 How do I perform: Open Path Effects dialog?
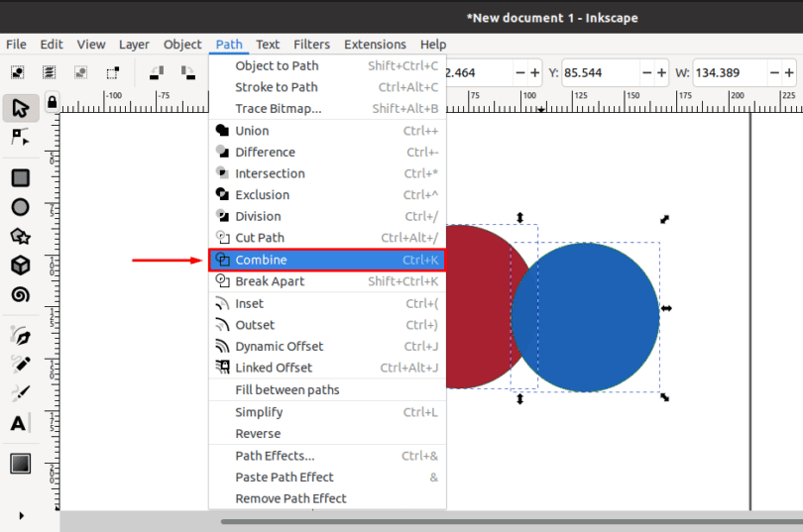coord(327,456)
